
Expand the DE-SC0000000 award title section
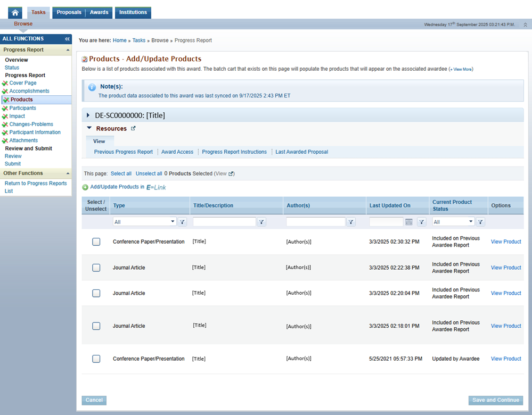click(88, 115)
